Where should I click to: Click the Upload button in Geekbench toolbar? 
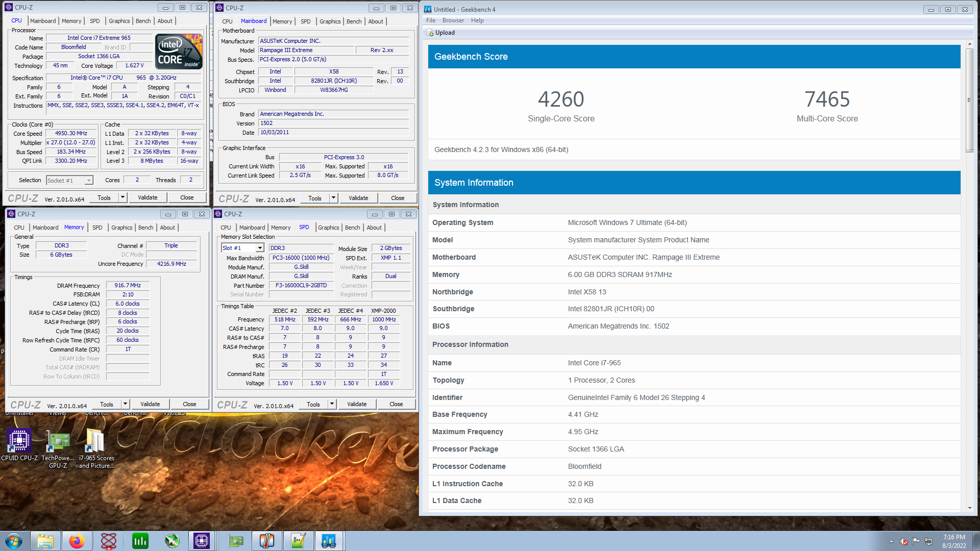coord(440,33)
